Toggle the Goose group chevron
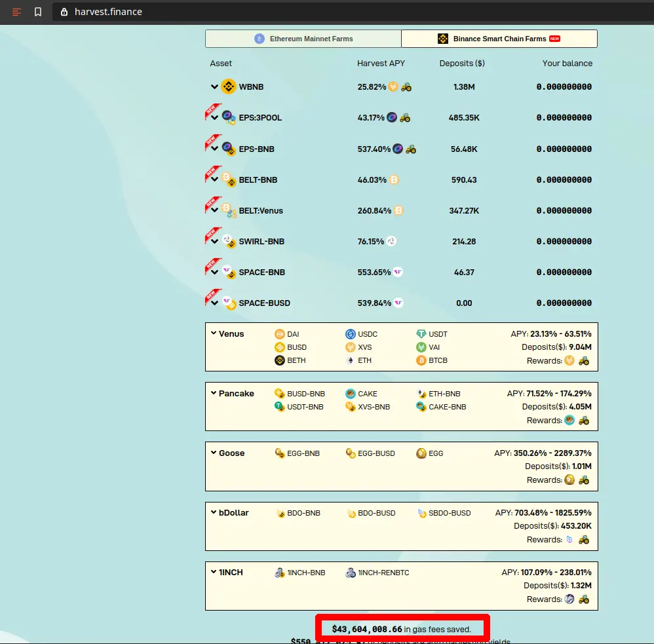 [214, 453]
